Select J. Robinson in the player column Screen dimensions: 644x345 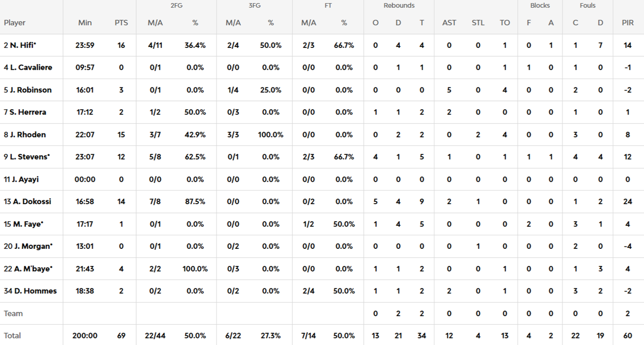click(31, 90)
